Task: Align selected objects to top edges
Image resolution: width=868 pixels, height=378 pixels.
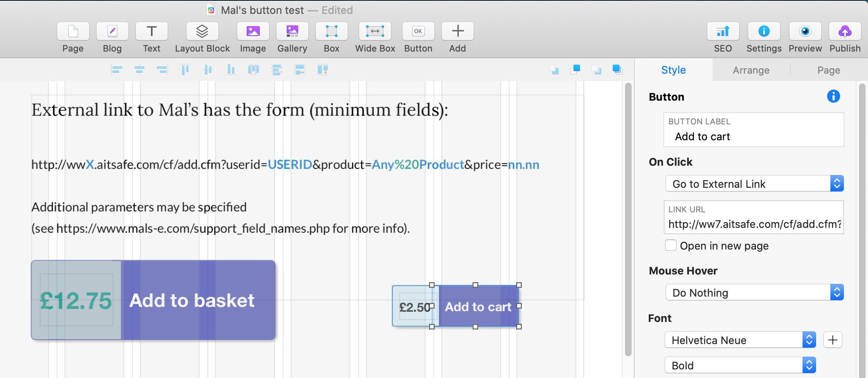Action: point(185,70)
